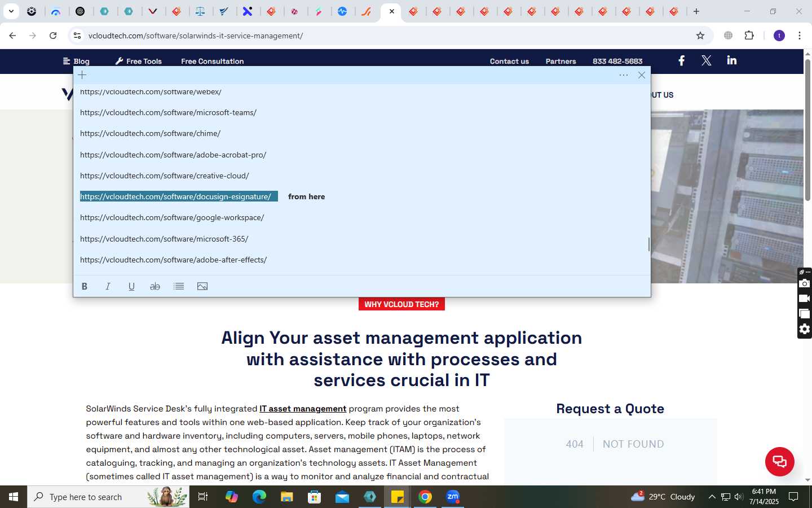Click the video record icon on side panel
Screen dimensions: 812x508
click(x=805, y=299)
